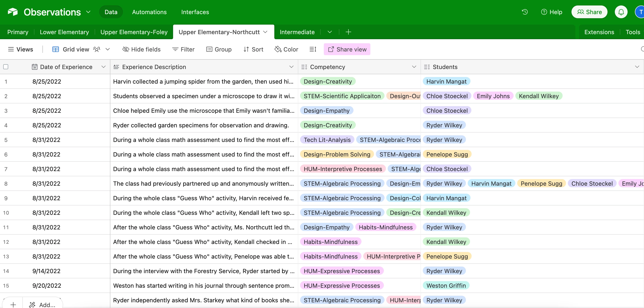Click the Share view button

tap(347, 49)
